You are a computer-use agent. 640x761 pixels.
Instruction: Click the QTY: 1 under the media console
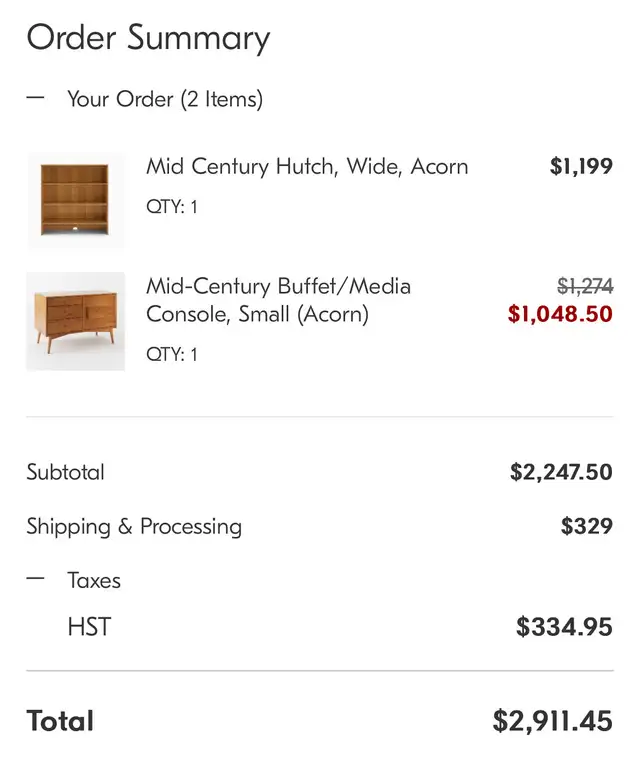click(x=172, y=355)
